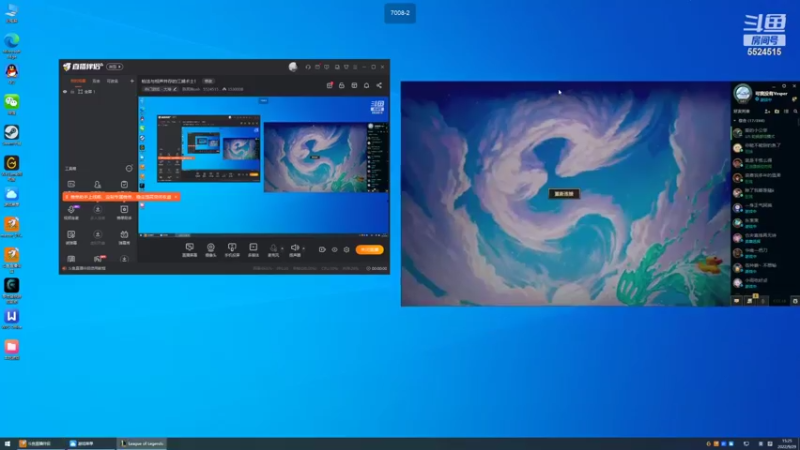Open the WPS Office desktop shortcut
The image size is (800, 450).
pyautogui.click(x=12, y=319)
